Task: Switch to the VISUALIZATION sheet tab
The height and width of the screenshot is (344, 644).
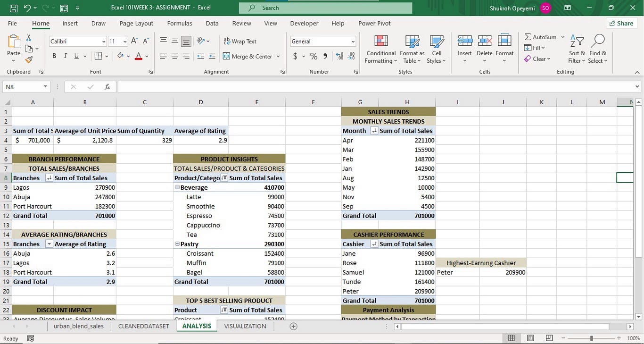Action: coord(245,326)
